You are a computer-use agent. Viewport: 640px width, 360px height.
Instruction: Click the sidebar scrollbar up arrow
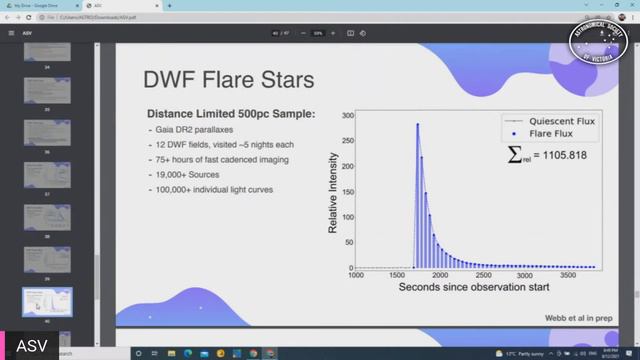pos(97,45)
